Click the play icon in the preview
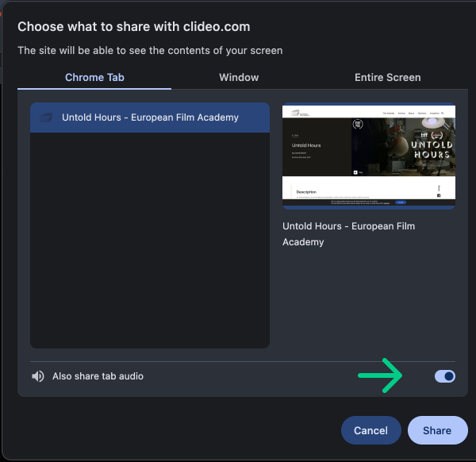The width and height of the screenshot is (476, 462). [355, 171]
